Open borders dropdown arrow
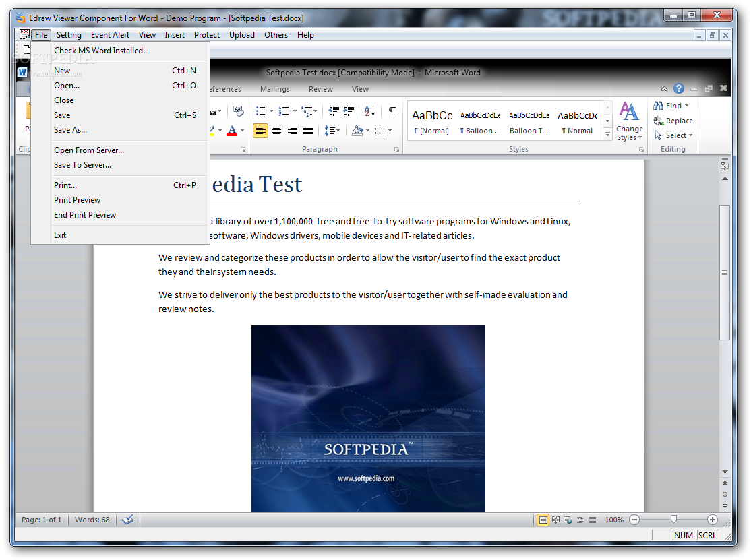The image size is (751, 560). point(390,130)
